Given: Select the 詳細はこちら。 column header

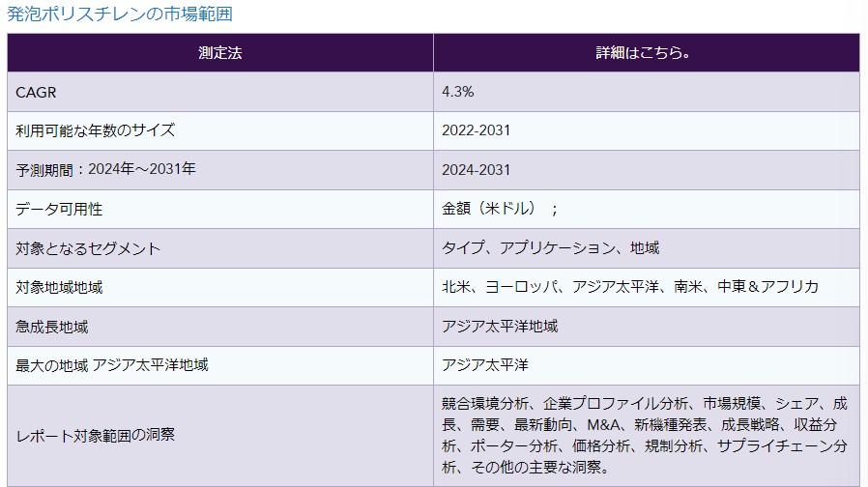Looking at the screenshot, I should (x=647, y=52).
